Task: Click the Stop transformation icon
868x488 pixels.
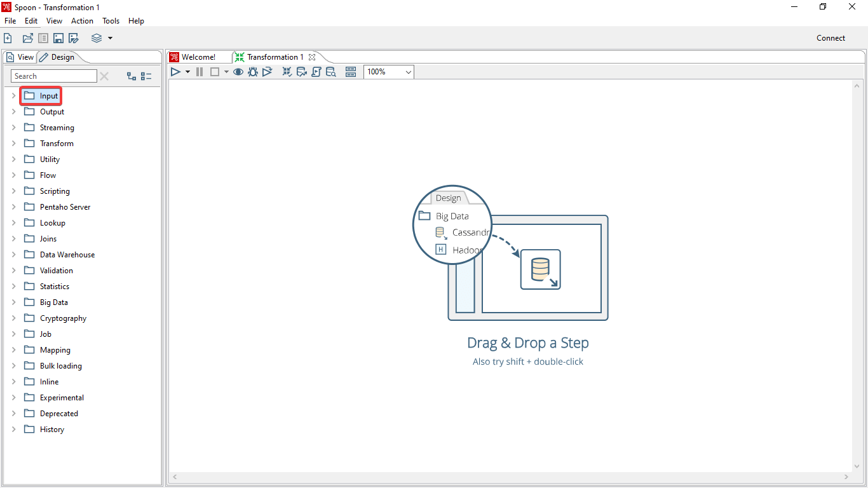Action: coord(215,72)
